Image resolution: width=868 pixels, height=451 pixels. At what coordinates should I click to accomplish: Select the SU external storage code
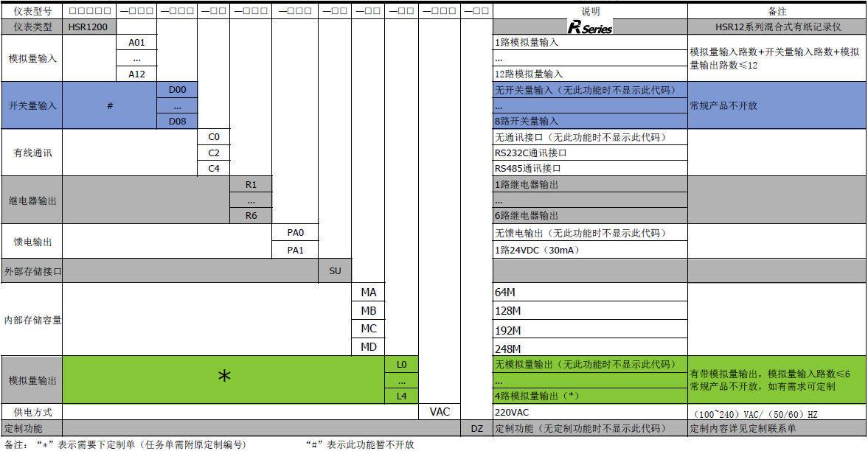335,271
